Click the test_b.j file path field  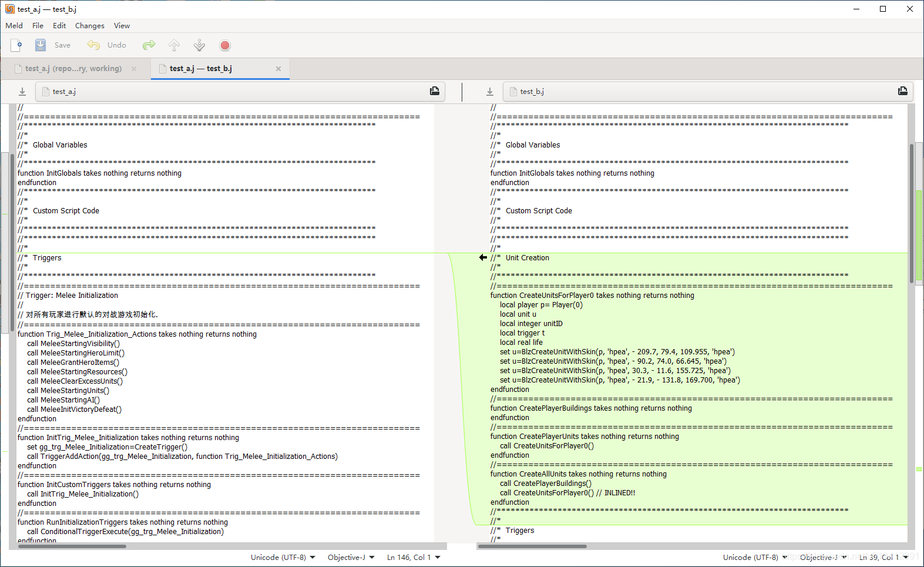coord(708,92)
